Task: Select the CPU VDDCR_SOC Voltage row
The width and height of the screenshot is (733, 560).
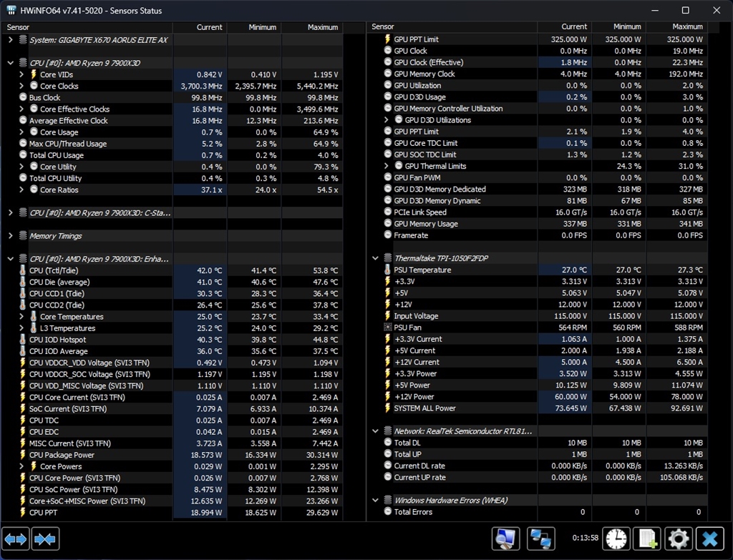Action: click(172, 374)
